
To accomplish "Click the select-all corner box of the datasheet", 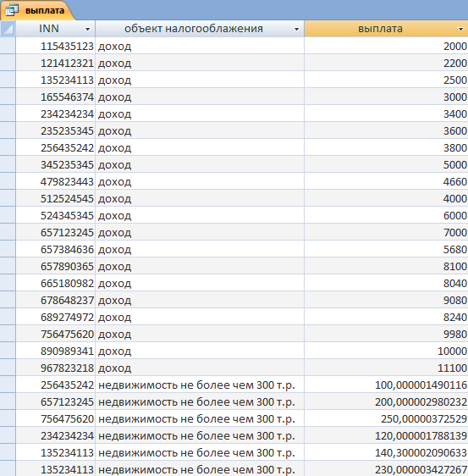I will coord(8,29).
